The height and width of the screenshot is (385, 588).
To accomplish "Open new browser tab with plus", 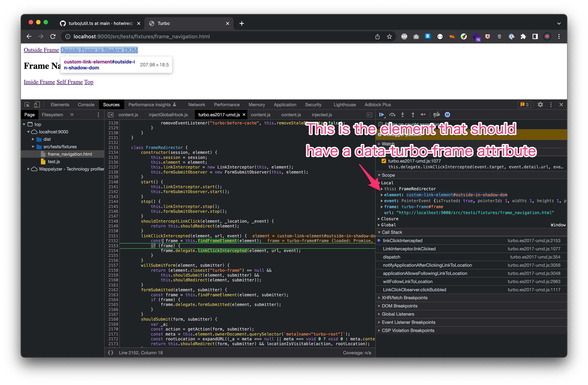I will click(242, 23).
